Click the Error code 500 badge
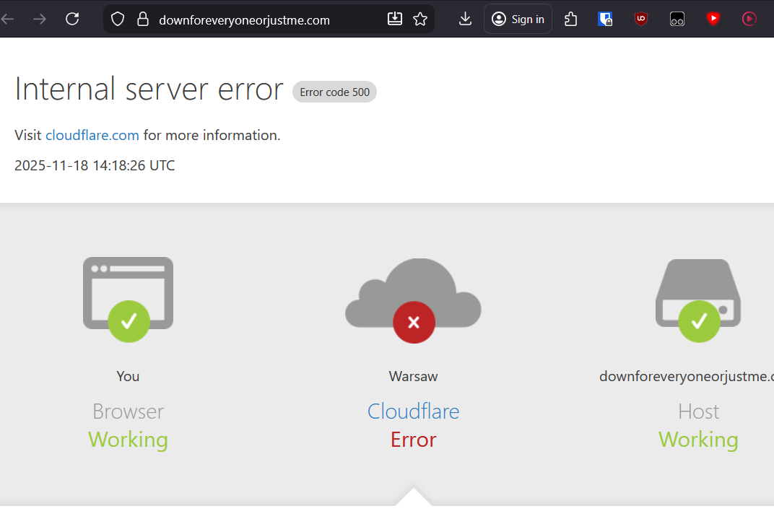Image resolution: width=774 pixels, height=532 pixels. tap(334, 92)
